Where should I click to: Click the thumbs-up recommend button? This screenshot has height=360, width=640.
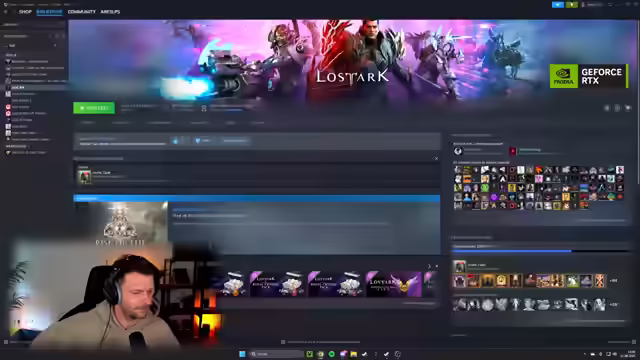tap(176, 141)
